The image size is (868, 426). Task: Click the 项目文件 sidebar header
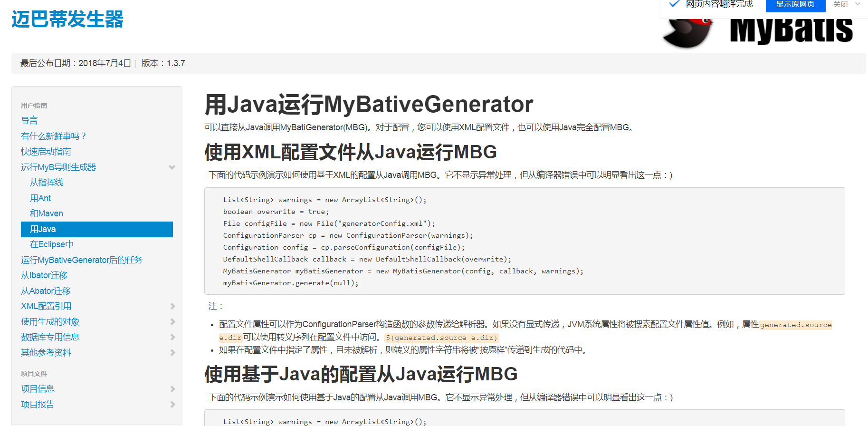point(34,374)
